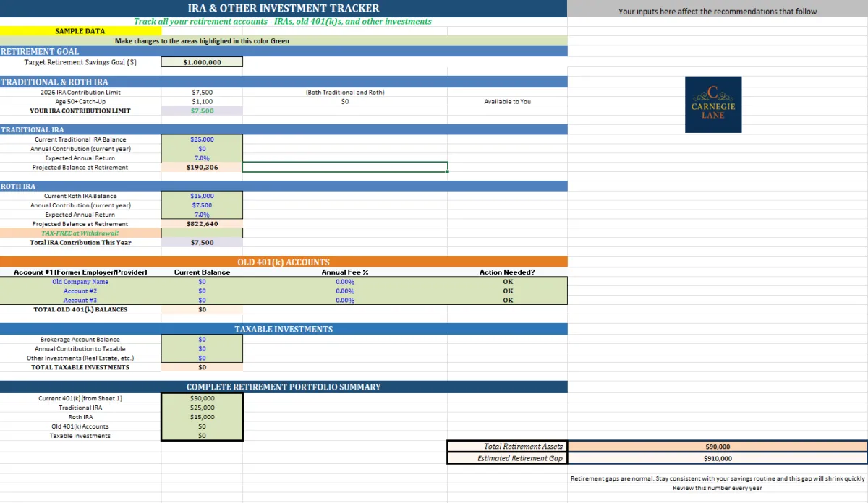Click the TAXABLE INVESTMENTS section header

point(284,329)
